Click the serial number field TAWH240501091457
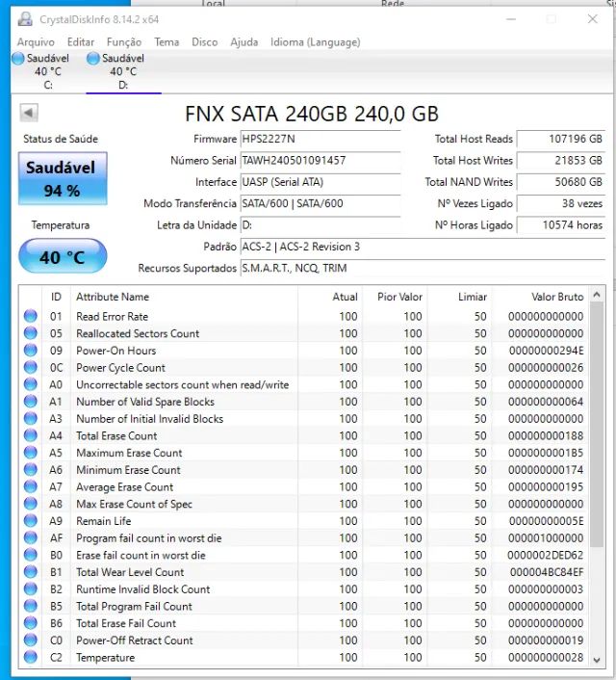Screen dimensions: 616x680 pos(321,161)
